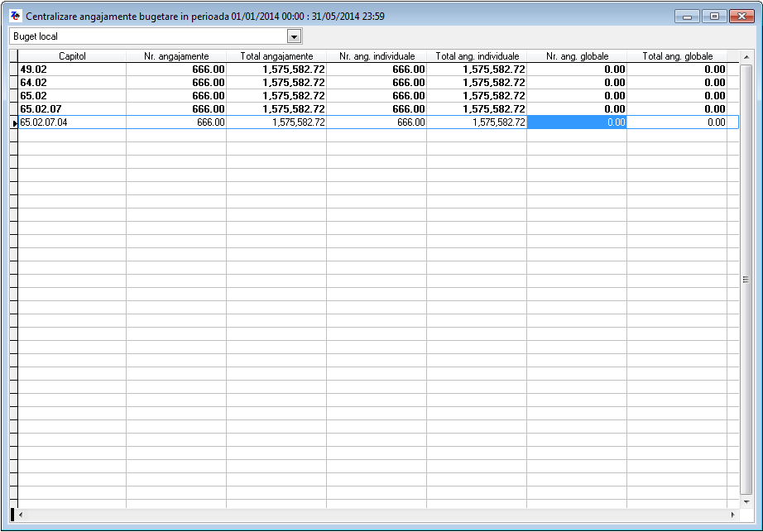
Task: Click Nr. ang. individuale value in row 65.02.07.04
Action: click(377, 122)
